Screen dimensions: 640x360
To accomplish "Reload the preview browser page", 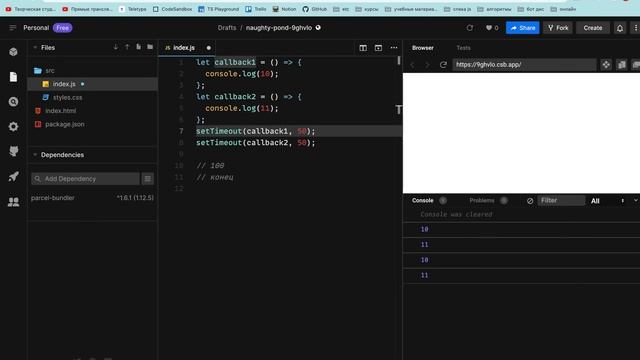I will (443, 65).
